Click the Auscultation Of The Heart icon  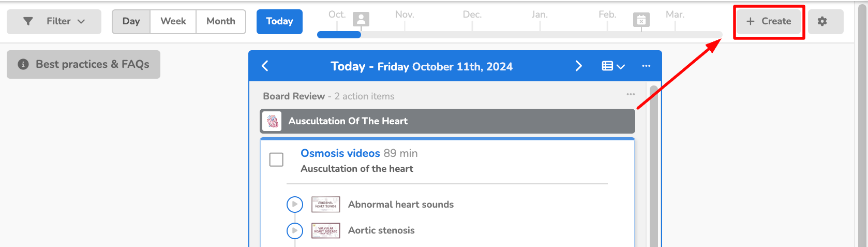click(x=272, y=121)
